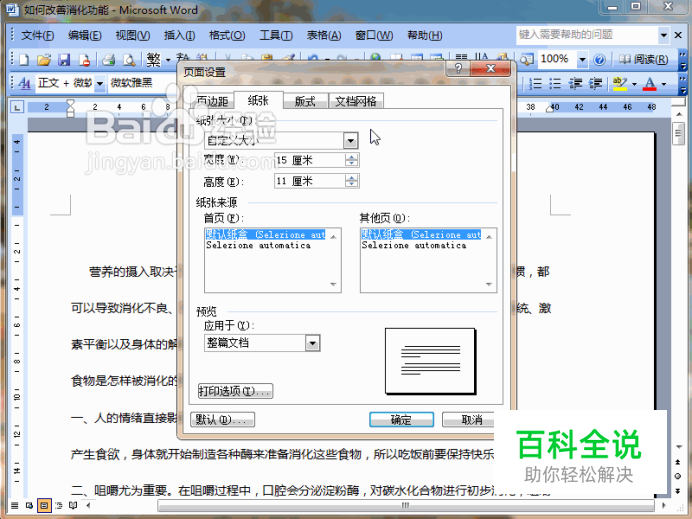Screen dimensions: 692x519
Task: Jump to next page double-arrow
Action: pyautogui.click(x=678, y=491)
